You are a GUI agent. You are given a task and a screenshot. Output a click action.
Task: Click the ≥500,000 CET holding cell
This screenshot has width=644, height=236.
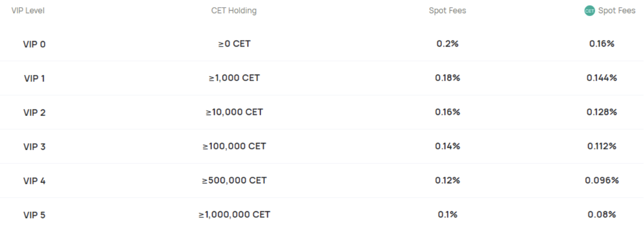(x=234, y=180)
